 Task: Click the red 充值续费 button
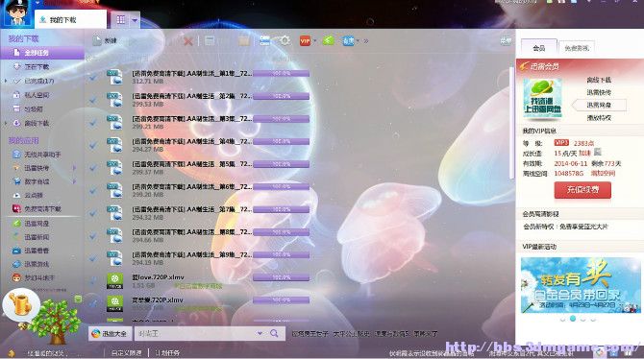tap(582, 189)
